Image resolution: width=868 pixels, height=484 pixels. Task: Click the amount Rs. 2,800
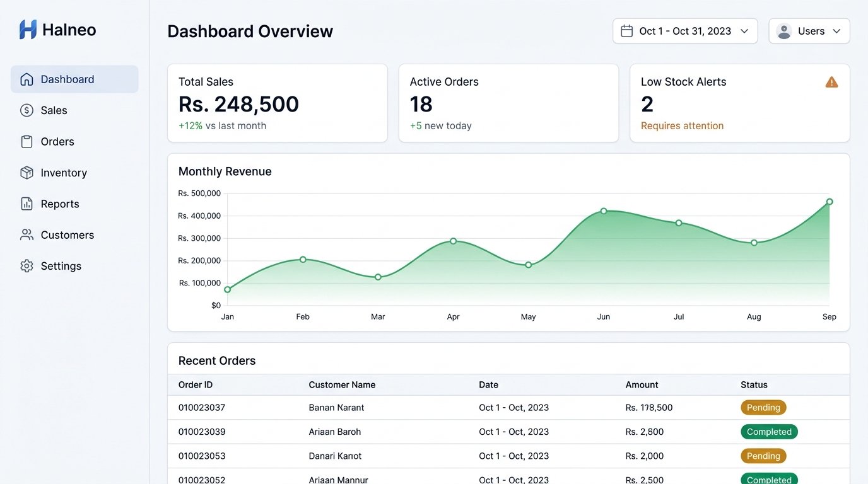[645, 432]
